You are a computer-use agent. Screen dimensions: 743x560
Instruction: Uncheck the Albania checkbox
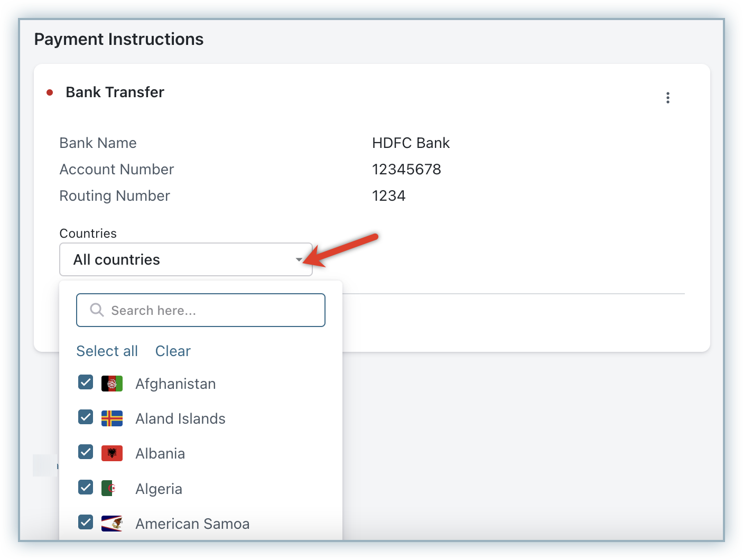point(86,452)
